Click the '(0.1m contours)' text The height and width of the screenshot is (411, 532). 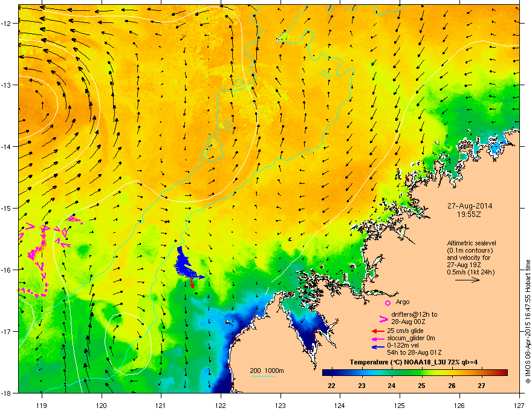click(x=470, y=251)
